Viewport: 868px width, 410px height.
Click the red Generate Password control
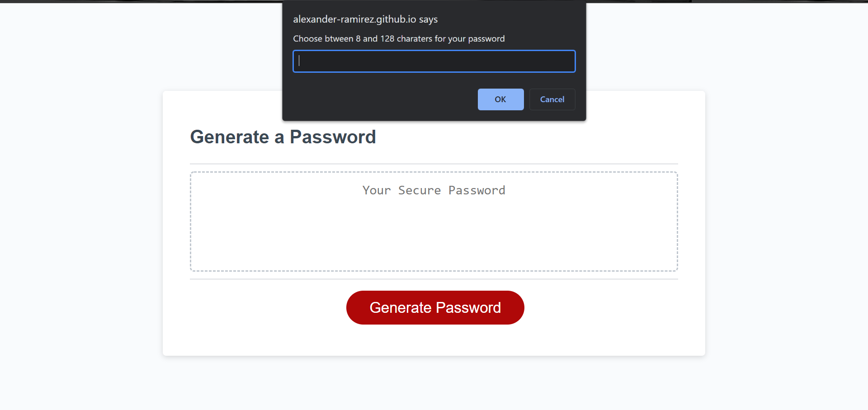point(435,307)
